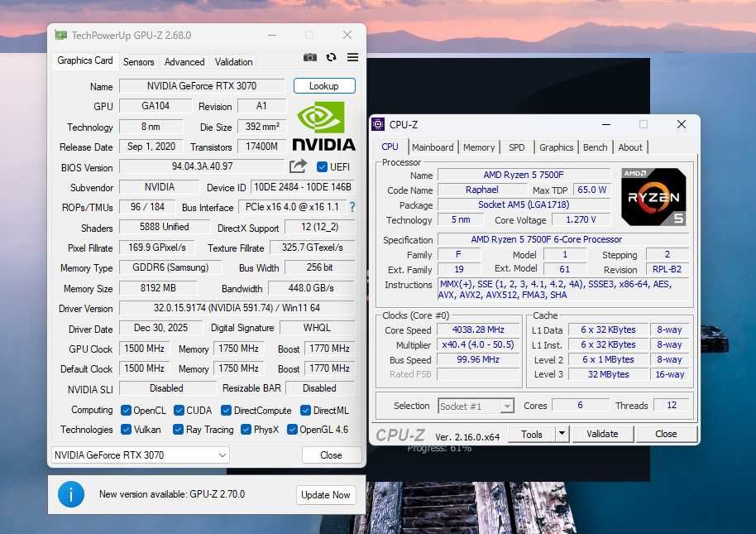Toggle the OpenGL 4.6 checkbox
756x534 pixels.
pos(292,430)
